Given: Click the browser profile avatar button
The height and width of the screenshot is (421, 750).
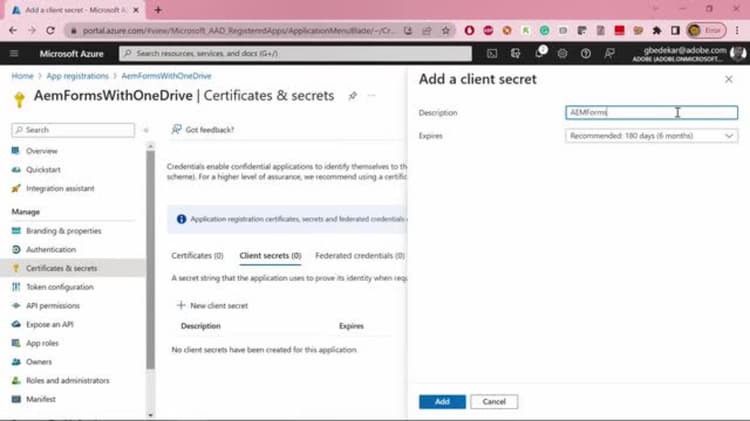Looking at the screenshot, I should coord(706,31).
